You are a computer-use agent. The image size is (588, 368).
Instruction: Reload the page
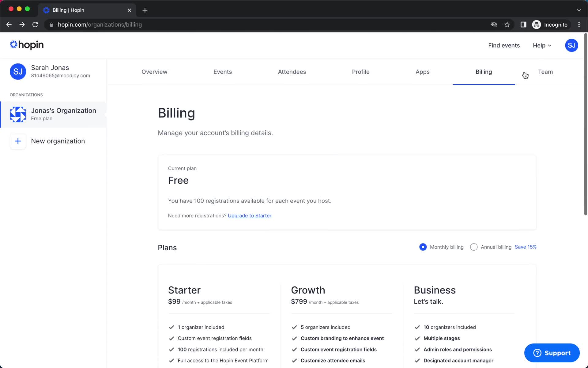coord(35,25)
